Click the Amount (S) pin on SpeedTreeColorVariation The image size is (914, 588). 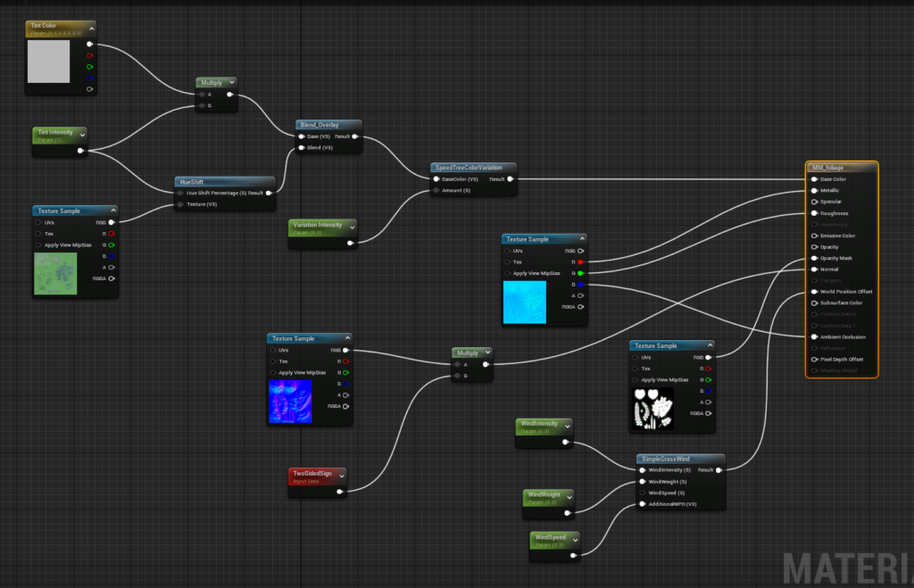click(x=436, y=191)
